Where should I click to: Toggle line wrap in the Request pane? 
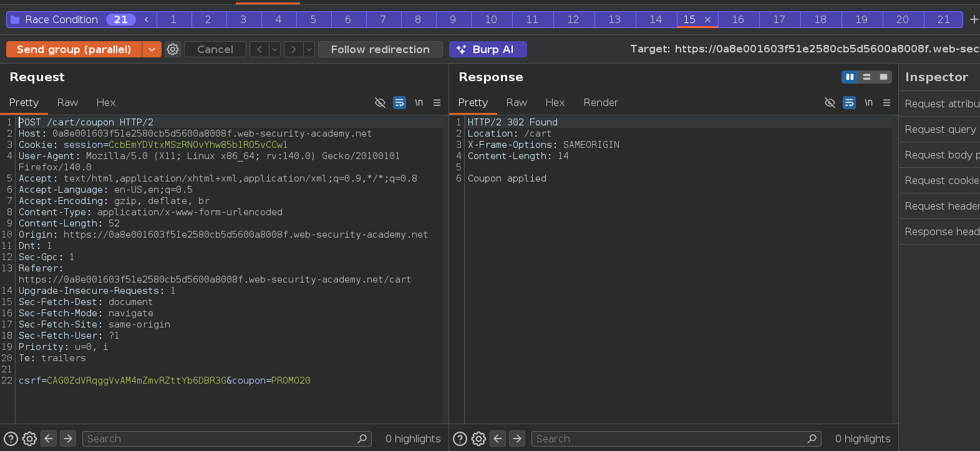click(400, 102)
